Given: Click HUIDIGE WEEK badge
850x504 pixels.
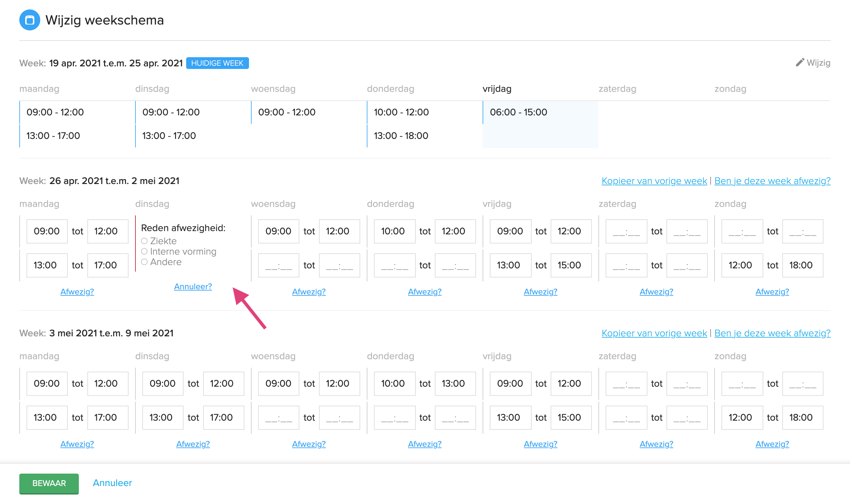Looking at the screenshot, I should (217, 63).
